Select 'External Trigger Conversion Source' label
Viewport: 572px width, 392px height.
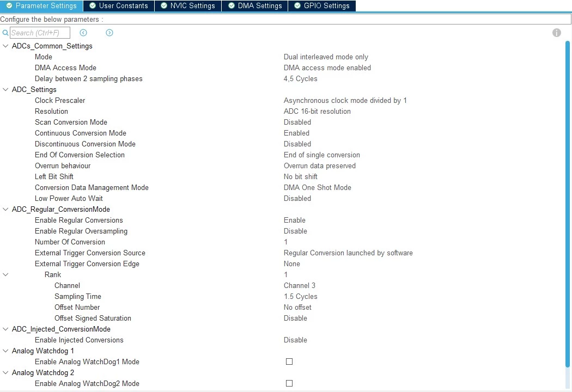tap(90, 253)
